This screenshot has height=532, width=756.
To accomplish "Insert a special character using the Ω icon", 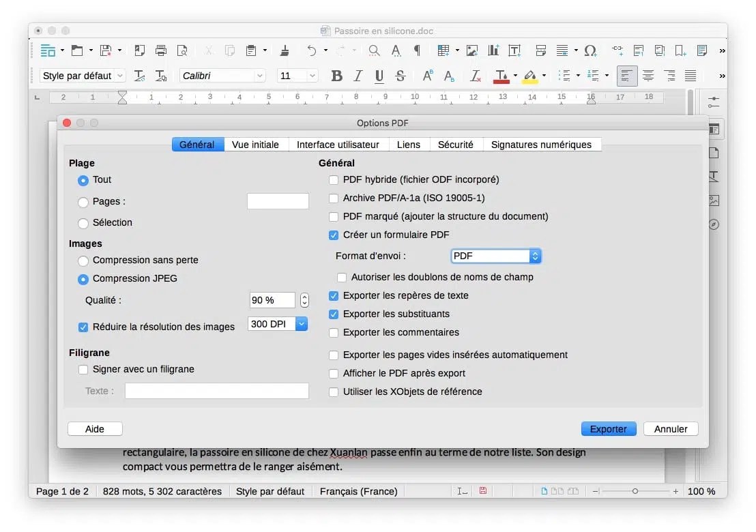I will [x=591, y=50].
